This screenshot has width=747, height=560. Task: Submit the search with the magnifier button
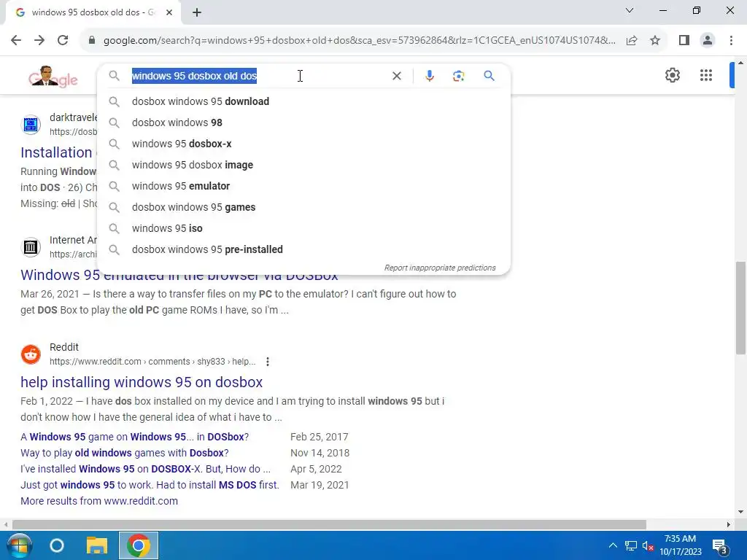click(489, 76)
